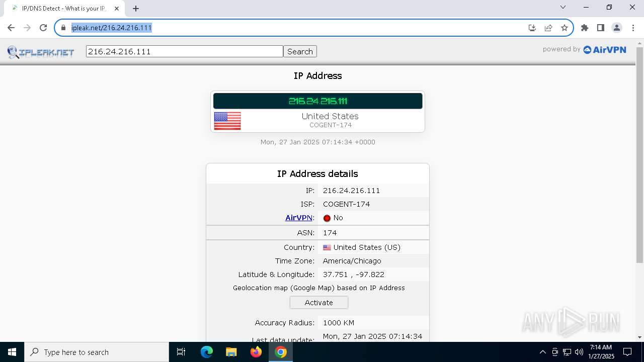Click the page timestamp under IP box
The image size is (644, 362).
[x=318, y=142]
